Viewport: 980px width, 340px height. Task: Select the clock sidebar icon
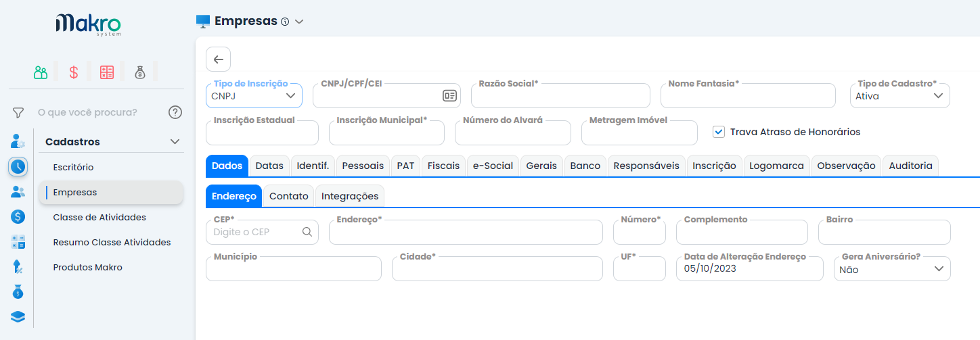[18, 166]
